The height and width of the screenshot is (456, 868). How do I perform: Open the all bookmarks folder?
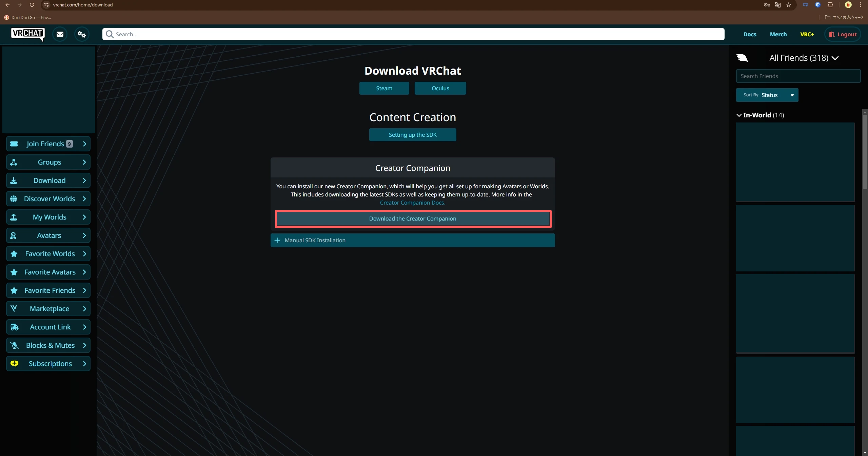[844, 17]
